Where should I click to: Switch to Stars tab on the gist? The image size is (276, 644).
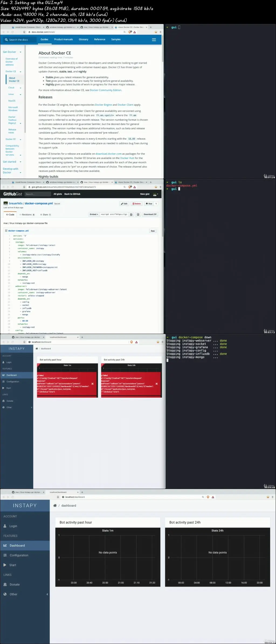click(x=46, y=215)
